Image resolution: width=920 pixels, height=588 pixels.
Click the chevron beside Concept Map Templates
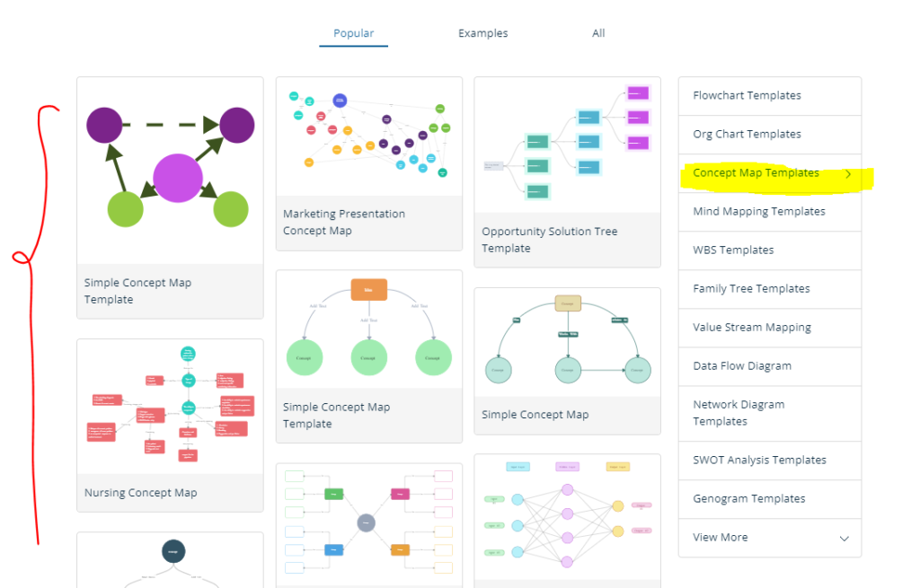coord(847,173)
